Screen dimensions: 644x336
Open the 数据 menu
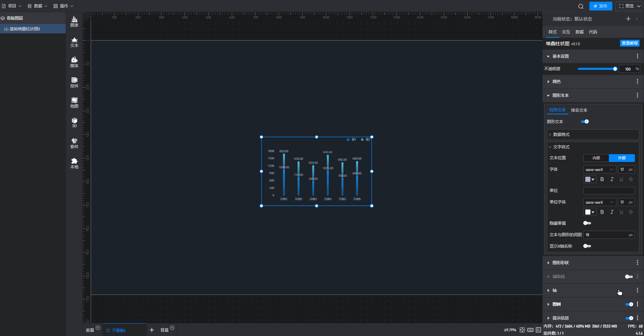pos(37,6)
